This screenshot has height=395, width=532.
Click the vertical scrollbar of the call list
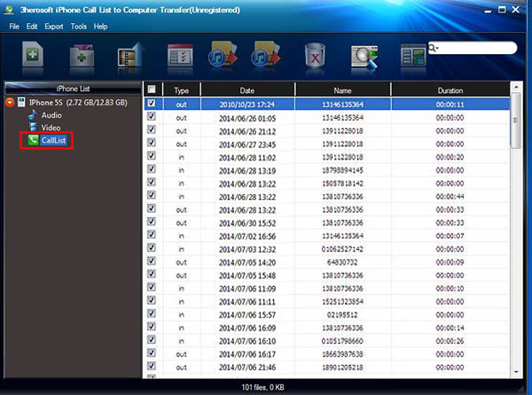click(x=516, y=221)
